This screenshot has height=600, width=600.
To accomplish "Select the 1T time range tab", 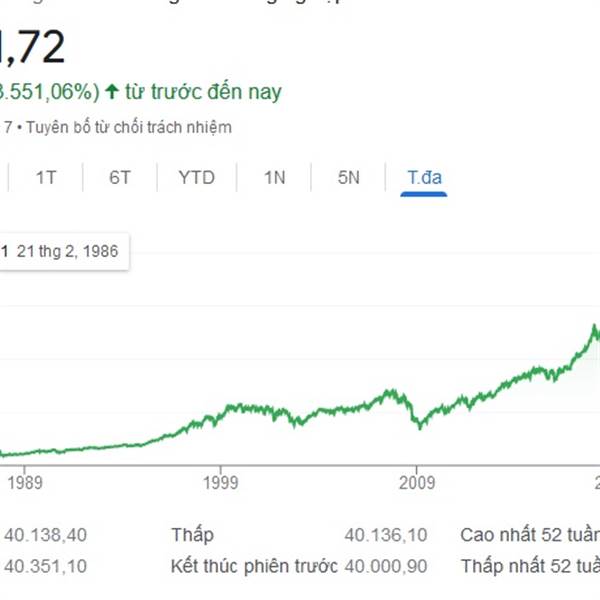I will pos(46,178).
